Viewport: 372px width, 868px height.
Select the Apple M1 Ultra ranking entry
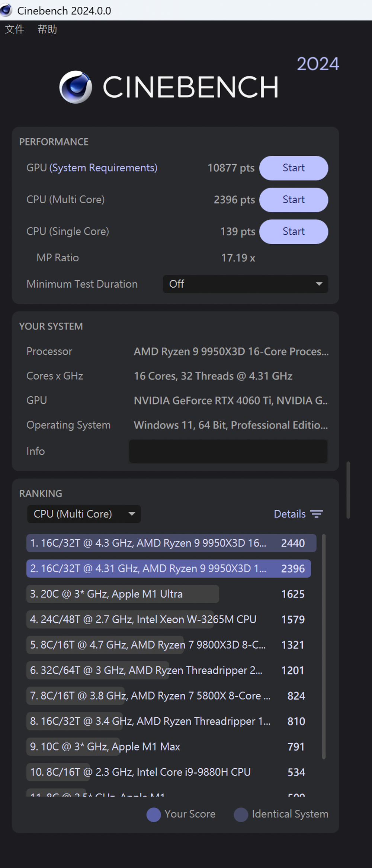point(123,594)
